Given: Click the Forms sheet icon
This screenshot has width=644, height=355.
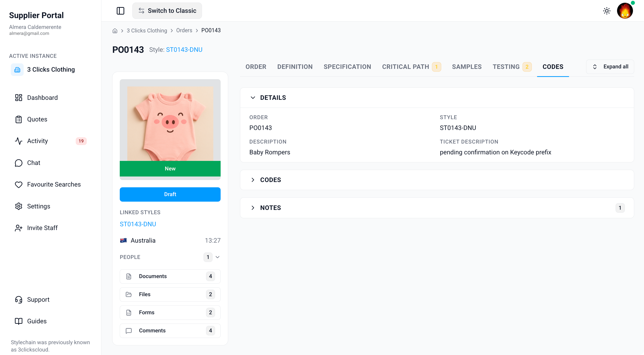Looking at the screenshot, I should point(129,313).
